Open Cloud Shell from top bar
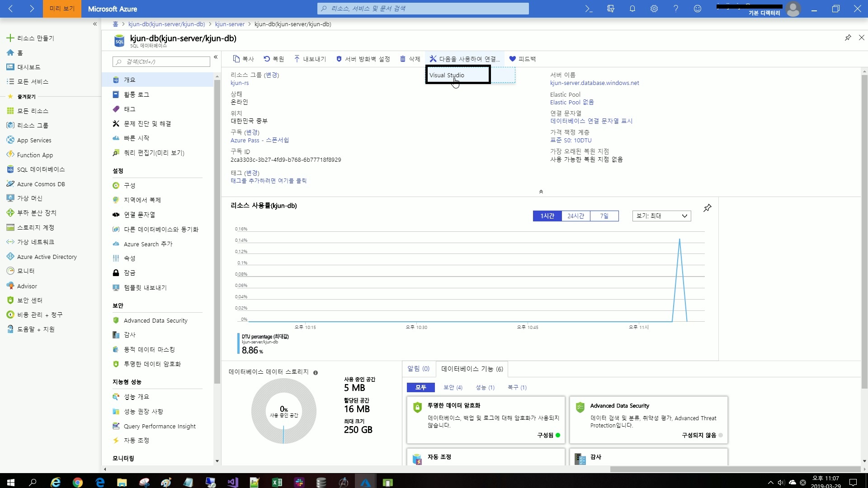The image size is (868, 488). pos(589,9)
